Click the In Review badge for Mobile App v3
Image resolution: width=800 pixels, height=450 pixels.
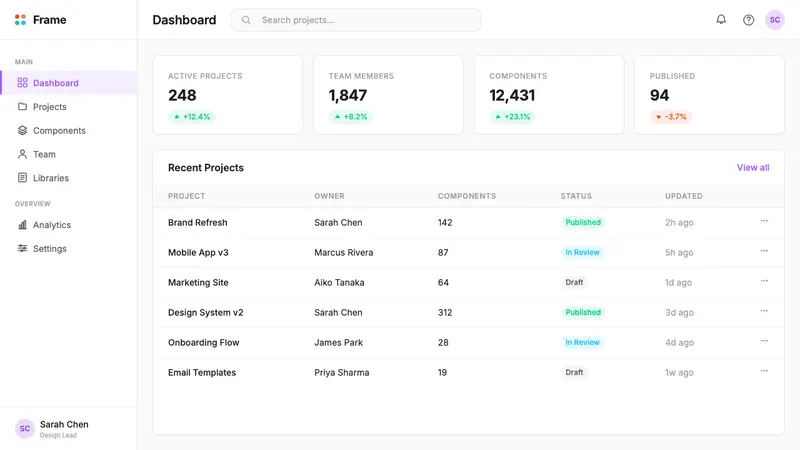[582, 253]
